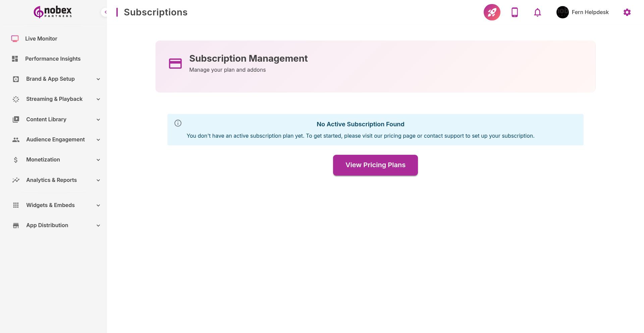Click the notifications bell

[537, 12]
